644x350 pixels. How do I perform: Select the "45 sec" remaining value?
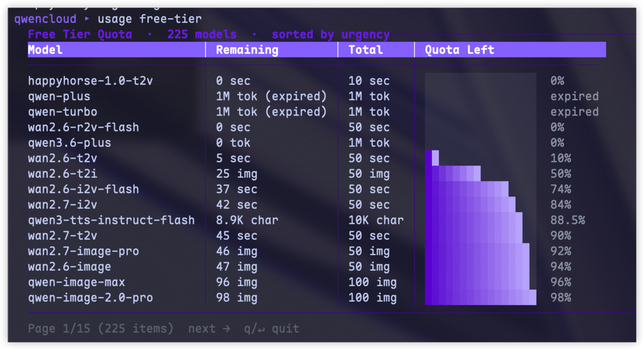click(x=237, y=236)
